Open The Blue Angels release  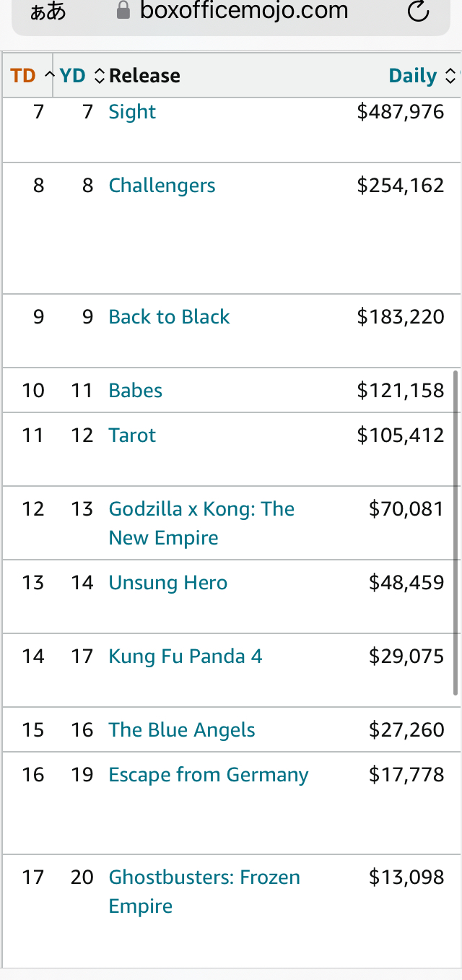[182, 730]
